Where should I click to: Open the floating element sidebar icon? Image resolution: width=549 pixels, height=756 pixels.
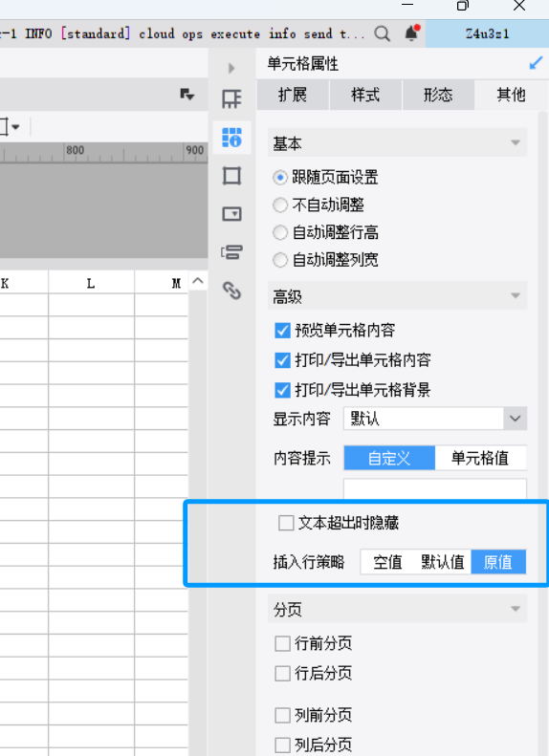pyautogui.click(x=231, y=176)
